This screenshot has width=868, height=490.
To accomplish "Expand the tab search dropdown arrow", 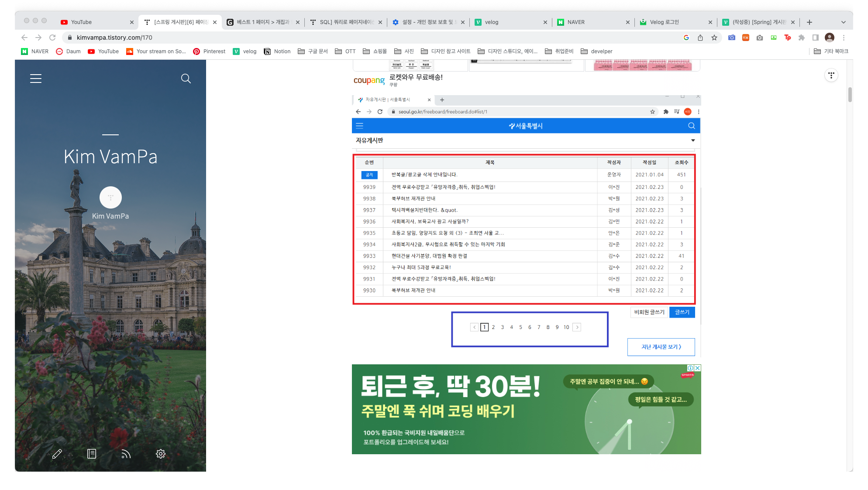I will (844, 22).
